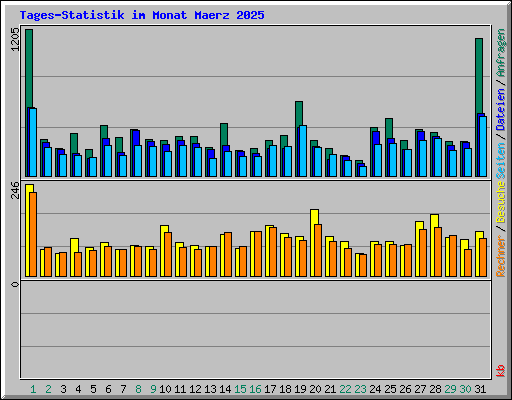Click the 0 axis value
Image resolution: width=512 pixels, height=400 pixels.
tap(15, 284)
